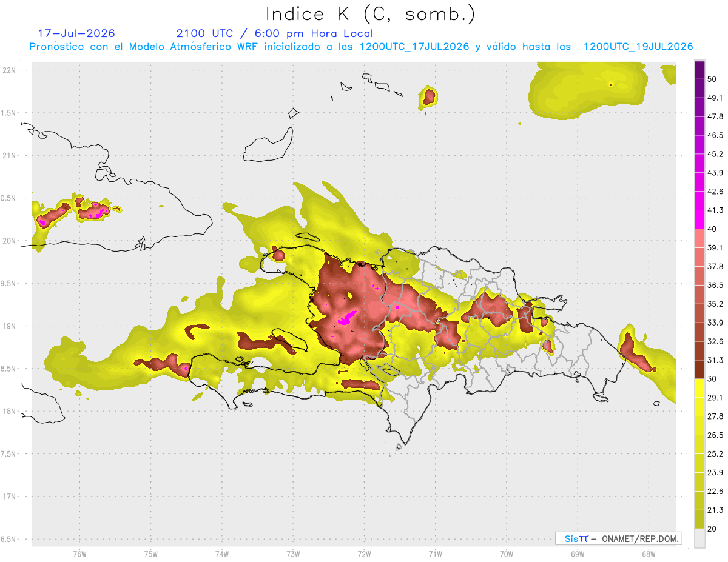Image resolution: width=728 pixels, height=562 pixels.
Task: Click the "42.6" color scale label
Action: point(716,192)
